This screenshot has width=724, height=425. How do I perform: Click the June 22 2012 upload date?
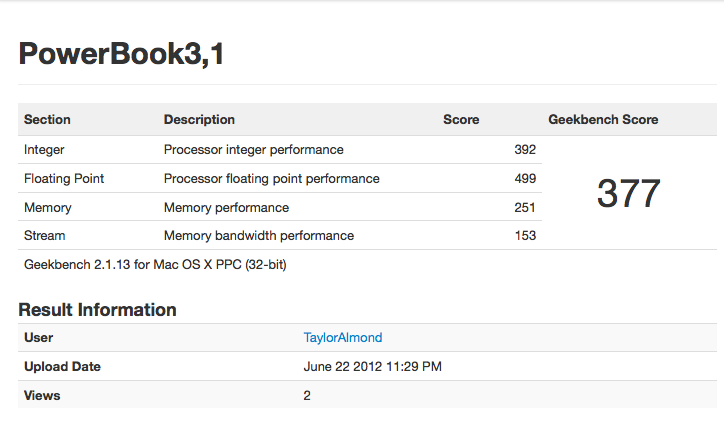coord(372,367)
